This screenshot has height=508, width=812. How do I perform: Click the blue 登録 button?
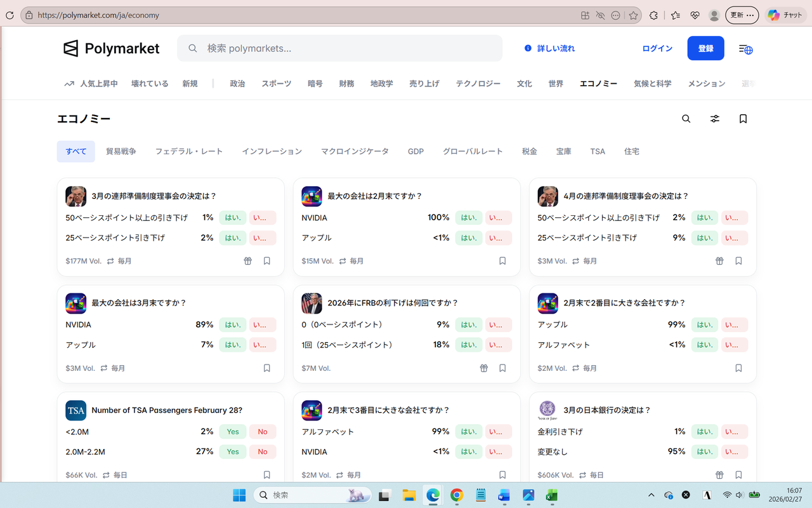706,48
